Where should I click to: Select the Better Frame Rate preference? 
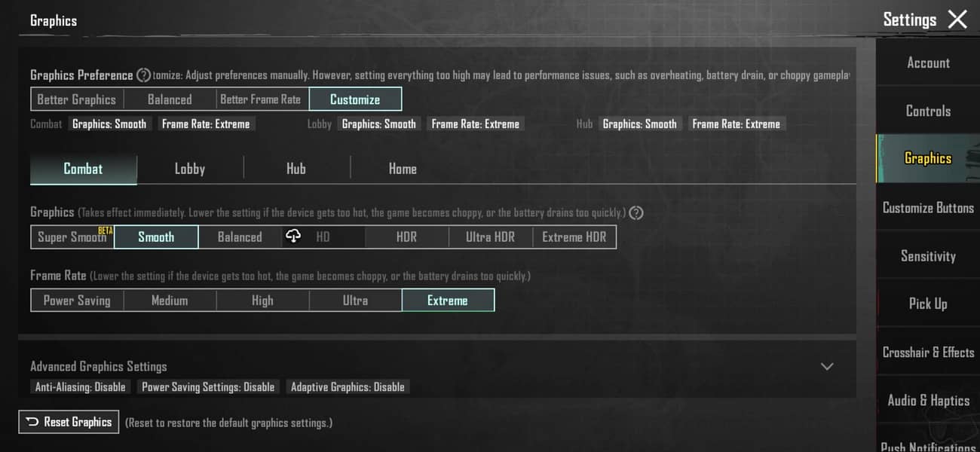click(x=260, y=99)
